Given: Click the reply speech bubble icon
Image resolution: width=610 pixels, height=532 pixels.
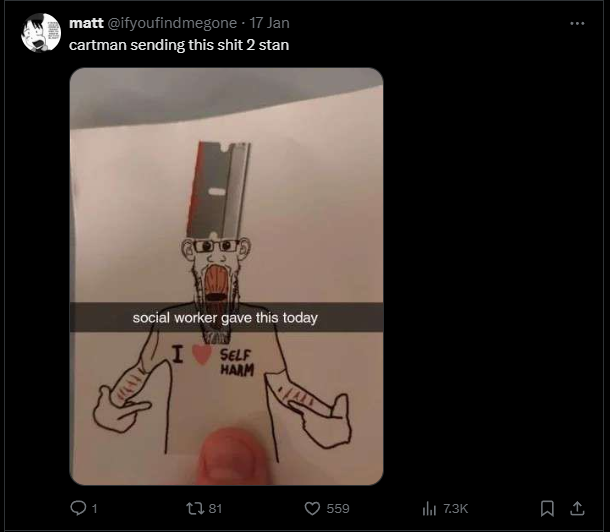Looking at the screenshot, I should (77, 509).
